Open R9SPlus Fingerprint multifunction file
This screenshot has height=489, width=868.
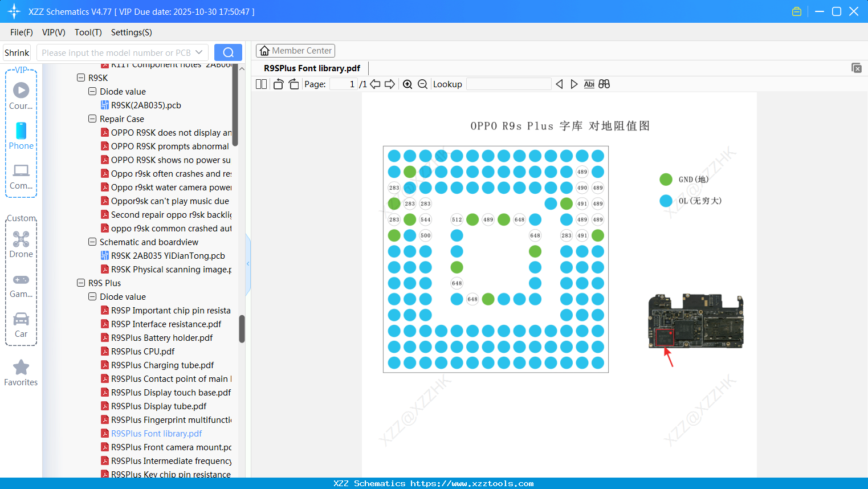(x=171, y=419)
